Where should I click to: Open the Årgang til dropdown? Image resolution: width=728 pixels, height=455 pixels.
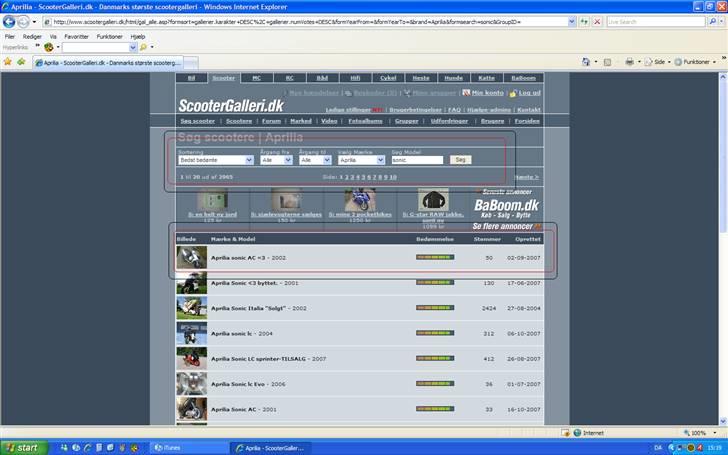pos(315,160)
